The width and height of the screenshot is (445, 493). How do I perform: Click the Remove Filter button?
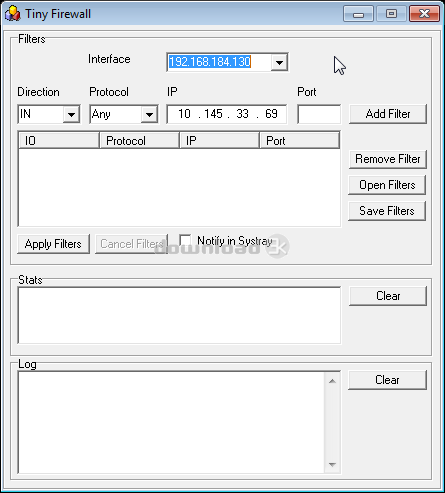pyautogui.click(x=388, y=159)
